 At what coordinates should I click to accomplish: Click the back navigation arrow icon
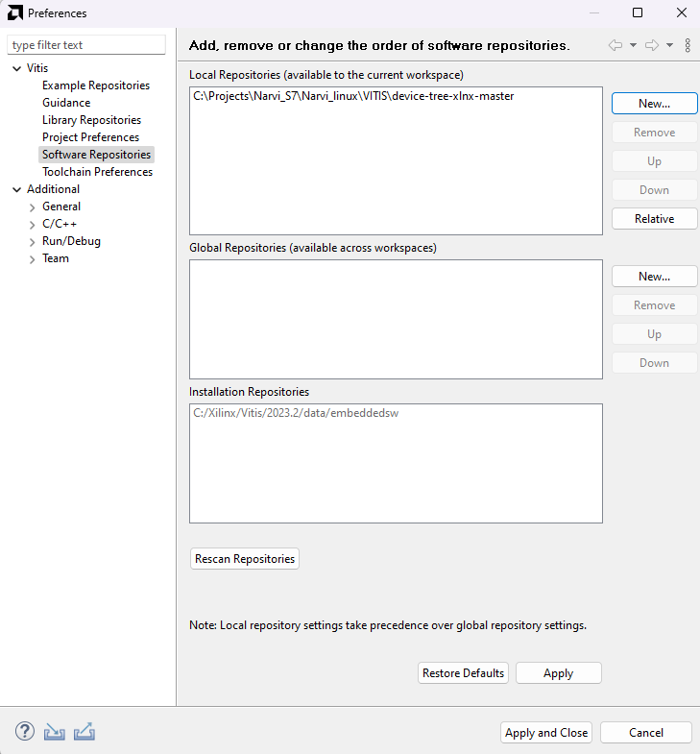(x=616, y=45)
